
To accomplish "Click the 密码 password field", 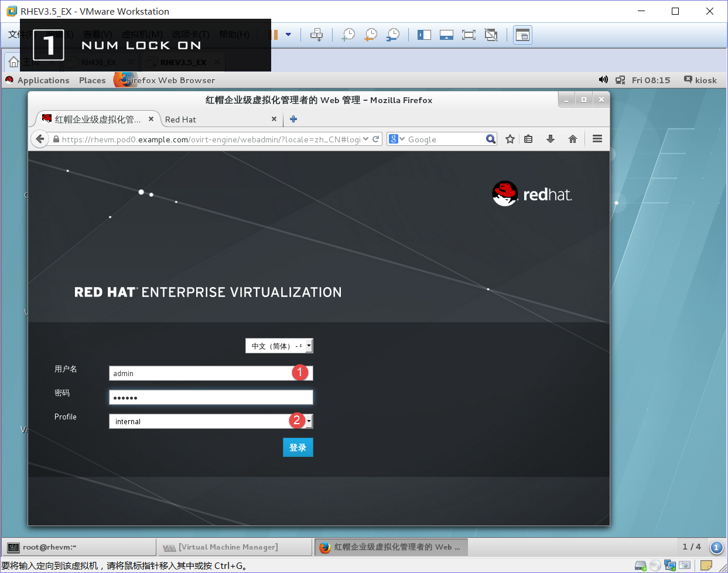I will (211, 397).
